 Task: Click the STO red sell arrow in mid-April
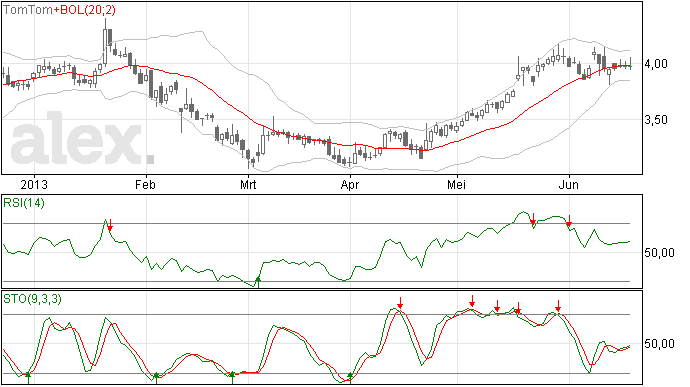point(400,303)
